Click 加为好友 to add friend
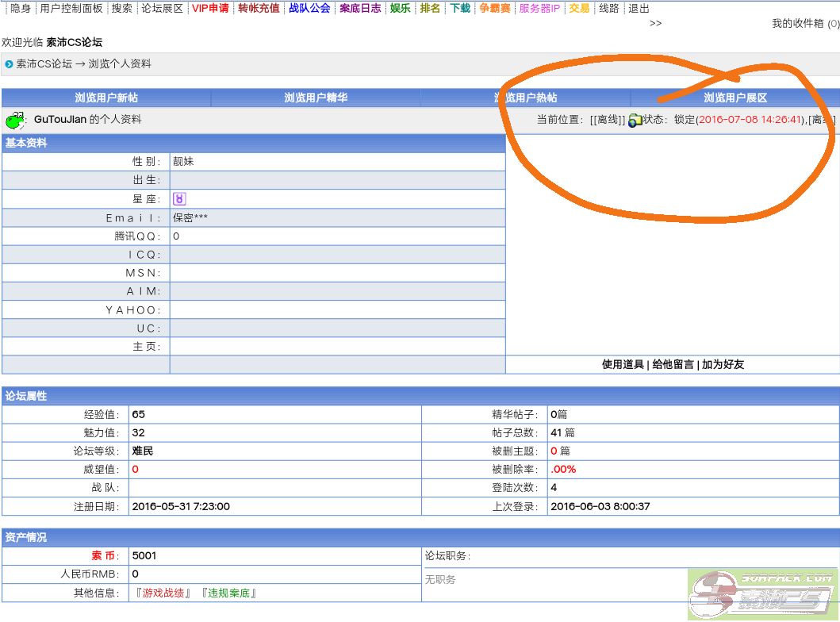This screenshot has width=840, height=622. pyautogui.click(x=723, y=365)
